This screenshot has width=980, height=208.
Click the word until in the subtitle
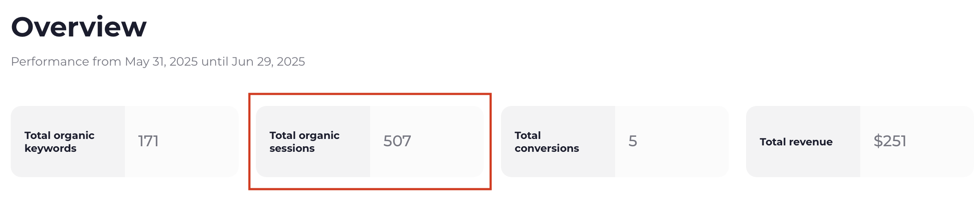pyautogui.click(x=215, y=62)
